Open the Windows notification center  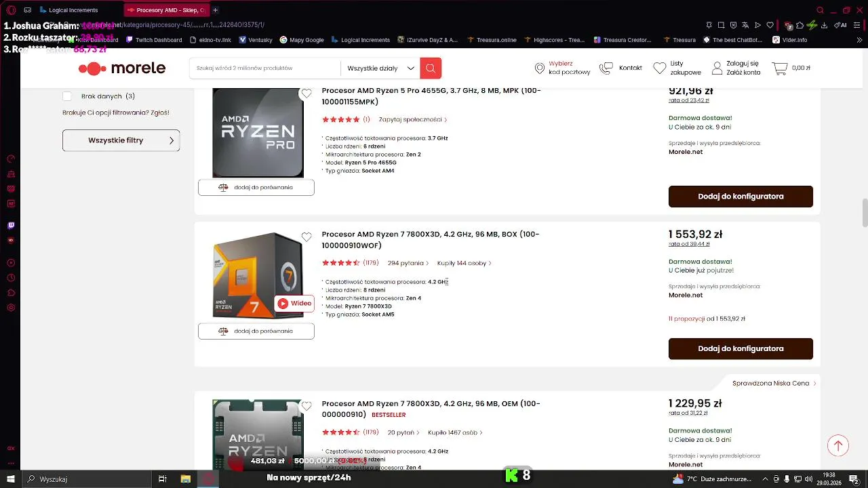(x=854, y=479)
